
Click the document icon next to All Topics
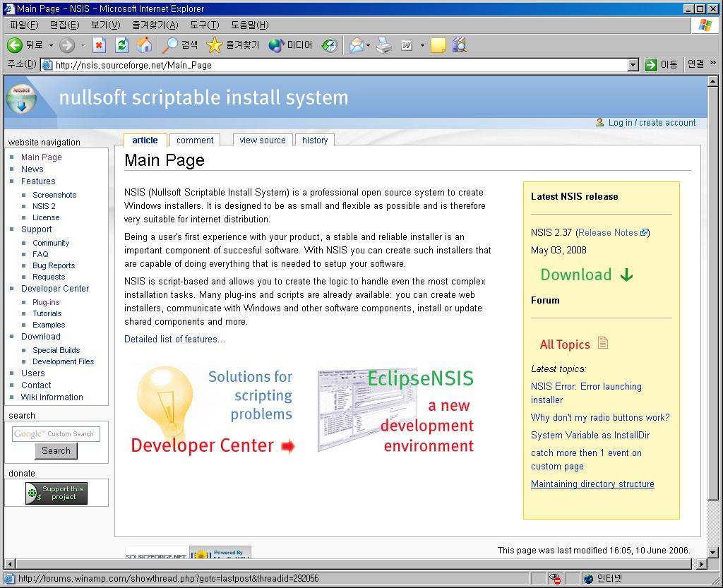(603, 342)
